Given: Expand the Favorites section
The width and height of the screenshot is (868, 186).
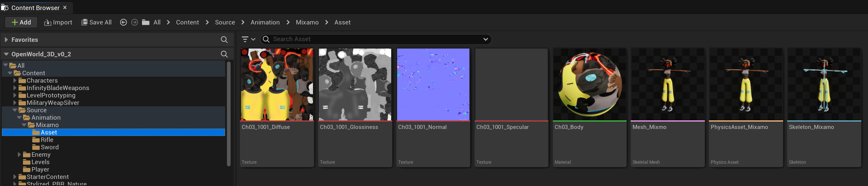Looking at the screenshot, I should [6, 40].
